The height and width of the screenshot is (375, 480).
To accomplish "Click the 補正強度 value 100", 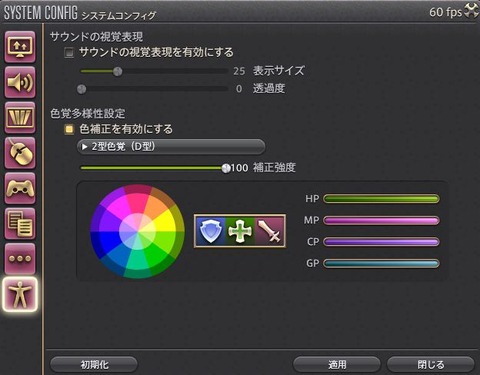I will point(240,168).
